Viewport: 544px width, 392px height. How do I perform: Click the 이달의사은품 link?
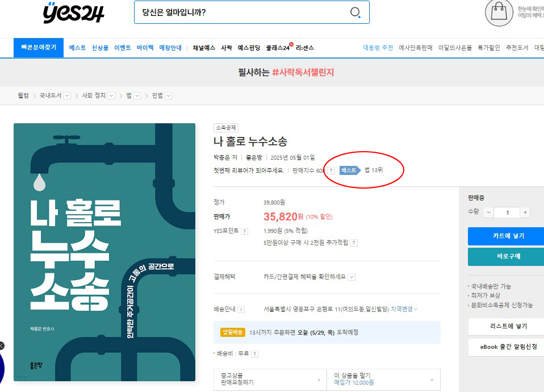pos(455,48)
